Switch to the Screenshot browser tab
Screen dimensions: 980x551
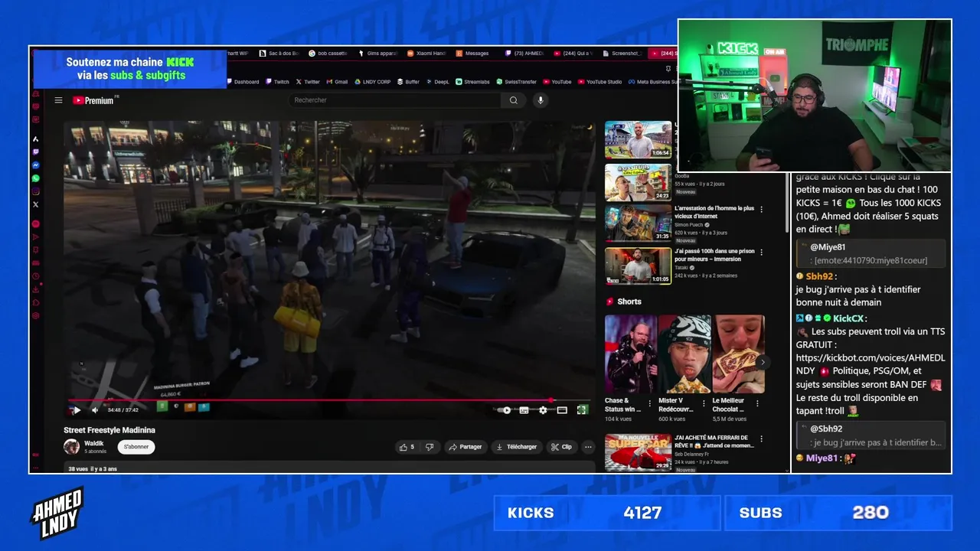coord(622,54)
